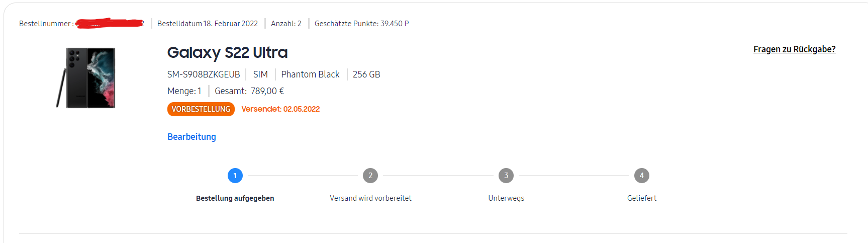Screen dimensions: 868x243
Task: Click the Versendet 02.05.2022 shipping date
Action: pos(280,109)
